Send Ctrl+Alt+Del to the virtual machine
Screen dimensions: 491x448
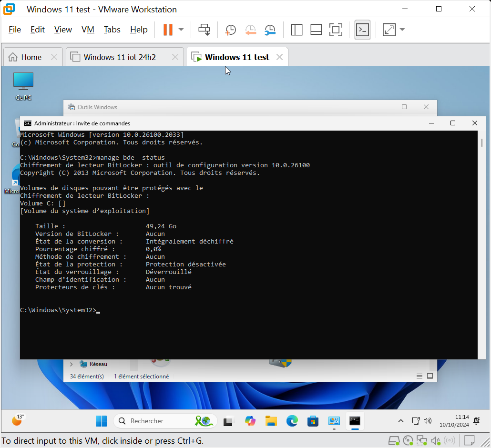(204, 30)
